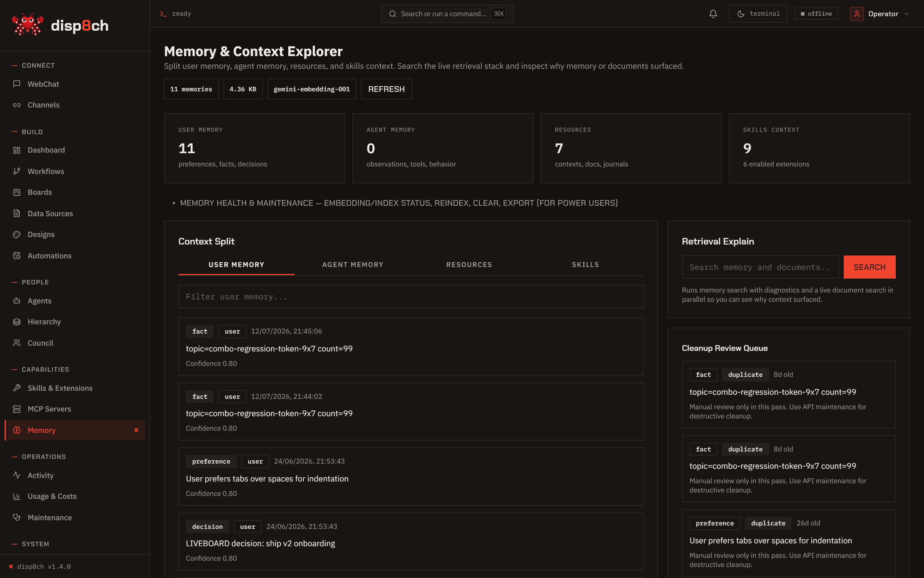Click the 11 memories badge

pos(191,89)
